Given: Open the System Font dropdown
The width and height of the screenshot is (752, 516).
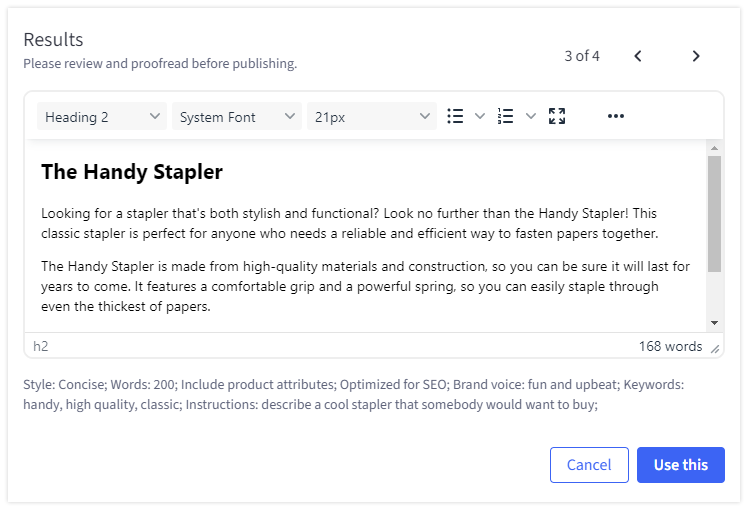Looking at the screenshot, I should tap(237, 117).
